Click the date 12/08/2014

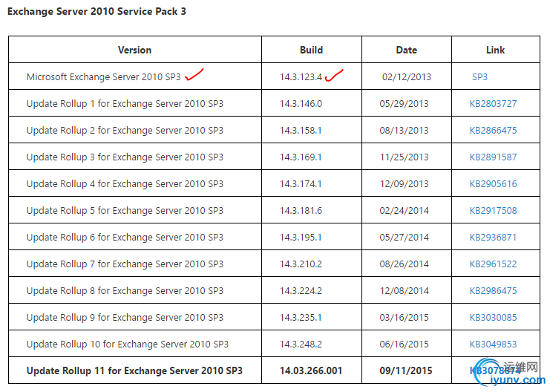tap(404, 290)
